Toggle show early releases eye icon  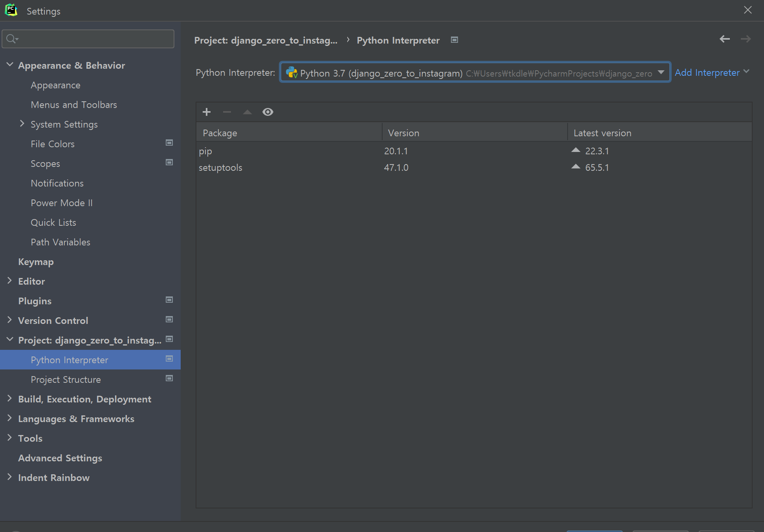pos(268,112)
